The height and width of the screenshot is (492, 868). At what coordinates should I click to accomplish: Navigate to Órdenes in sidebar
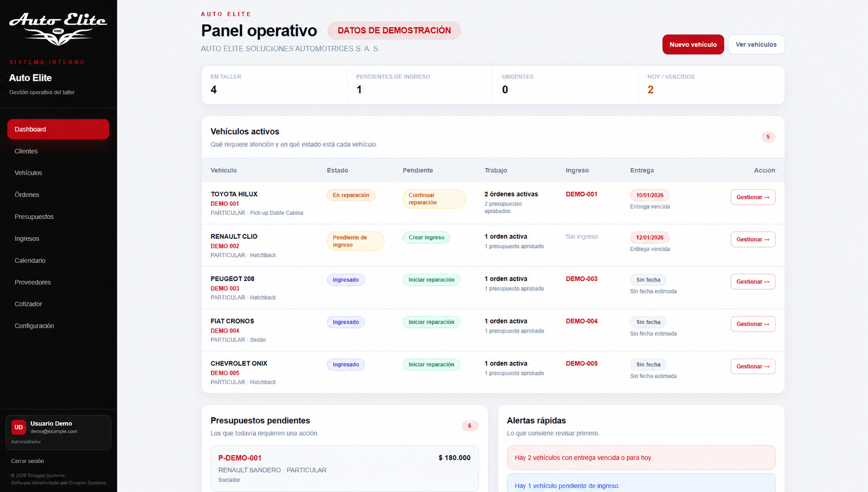[27, 195]
